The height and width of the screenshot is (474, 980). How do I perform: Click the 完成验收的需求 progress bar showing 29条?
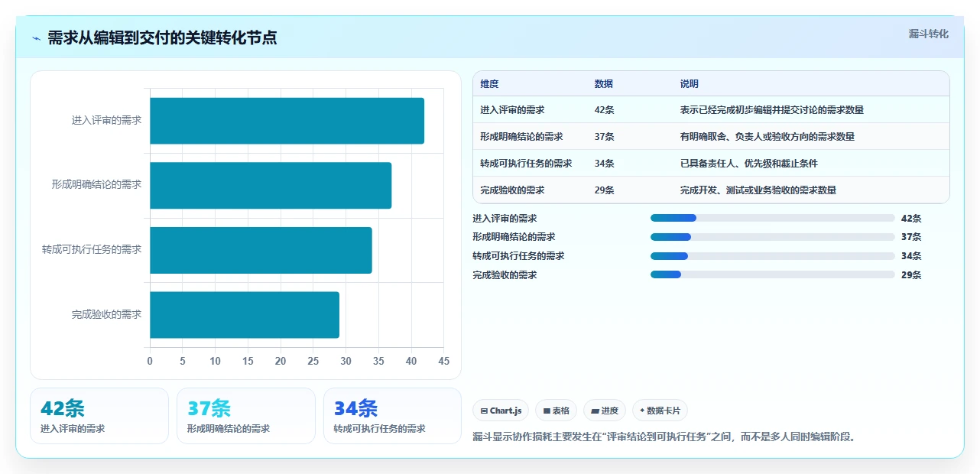click(772, 274)
